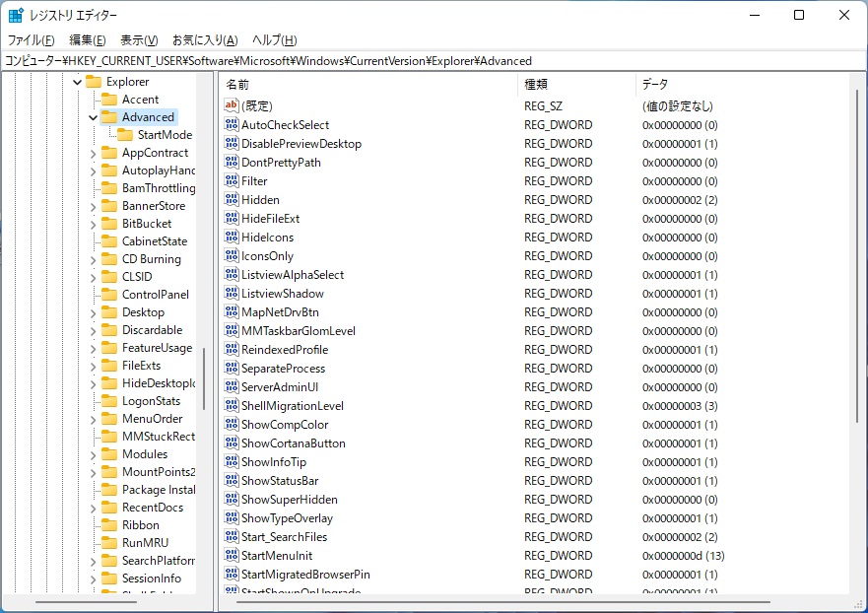The image size is (868, 613).
Task: Sort values by 名前 column header
Action: click(x=368, y=84)
